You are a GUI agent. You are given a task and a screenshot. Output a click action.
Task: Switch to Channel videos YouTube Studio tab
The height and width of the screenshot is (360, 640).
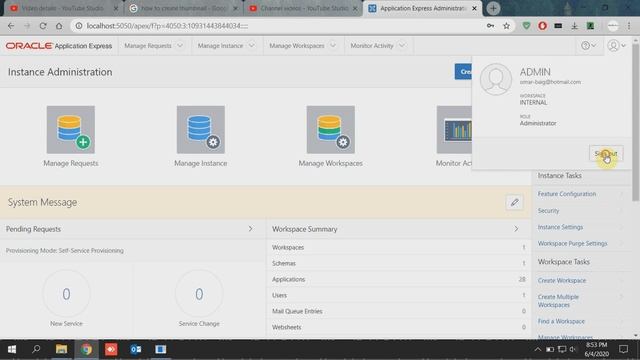point(304,8)
